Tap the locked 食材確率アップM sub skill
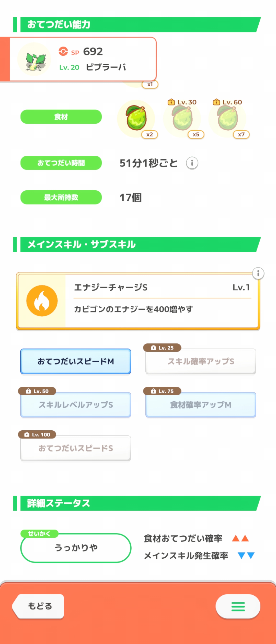276x644 pixels. [x=201, y=405]
